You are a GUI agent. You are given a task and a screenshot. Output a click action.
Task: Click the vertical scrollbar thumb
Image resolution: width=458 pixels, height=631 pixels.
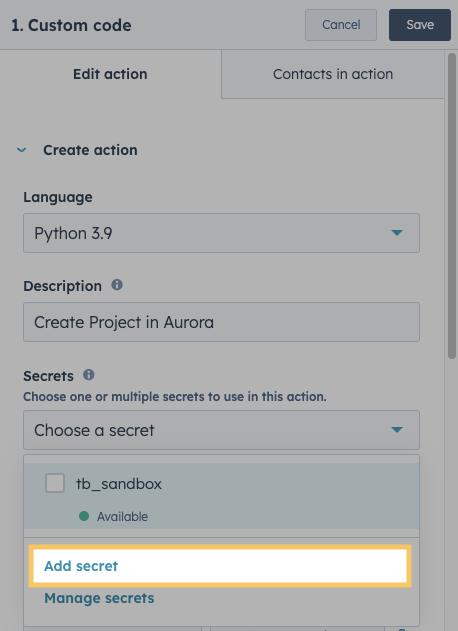click(x=452, y=205)
